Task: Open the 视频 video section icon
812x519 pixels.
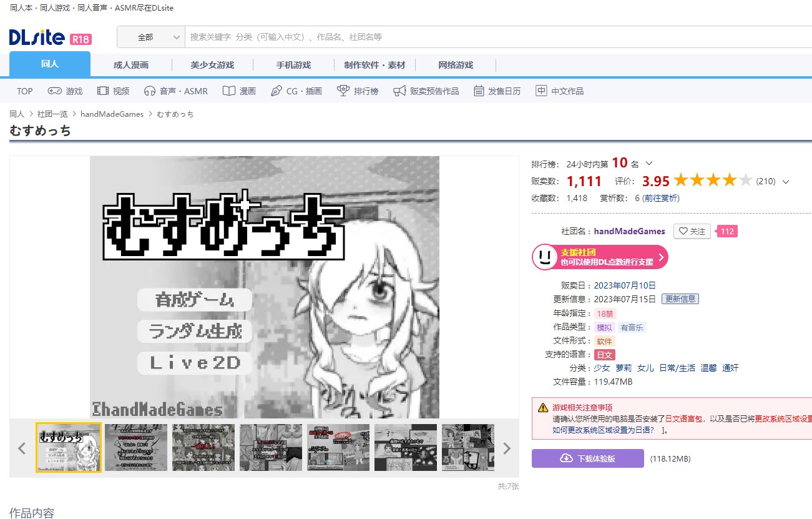Action: tap(102, 91)
